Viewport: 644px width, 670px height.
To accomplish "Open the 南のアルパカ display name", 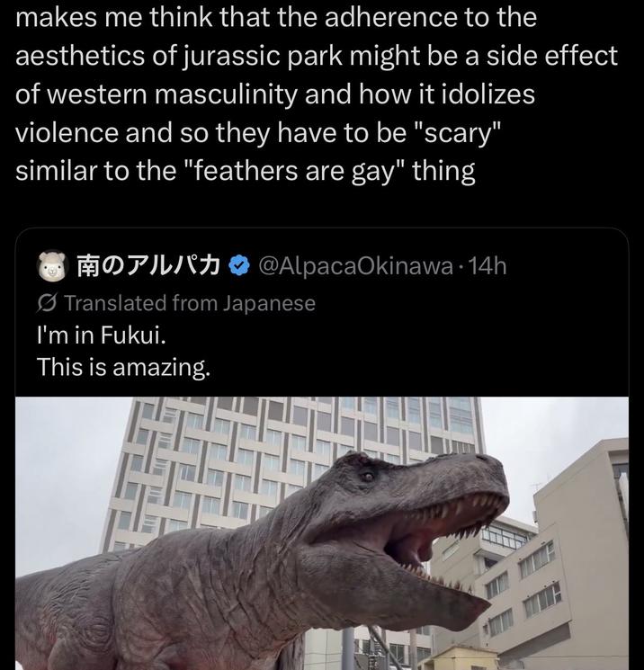I will coord(148,266).
